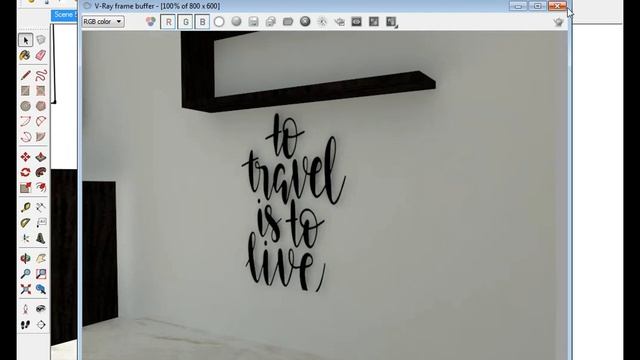Select the Text label tool
Viewport: 640px width, 360px height.
click(41, 223)
